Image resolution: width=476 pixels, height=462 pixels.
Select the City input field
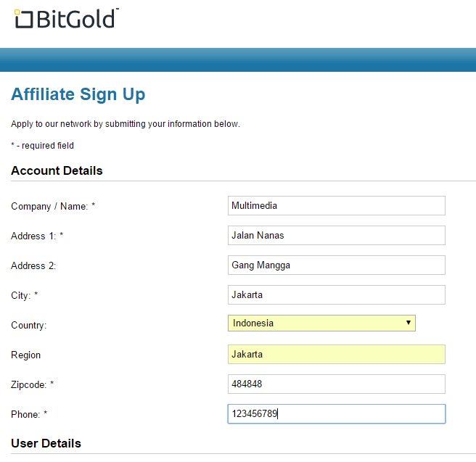[336, 295]
